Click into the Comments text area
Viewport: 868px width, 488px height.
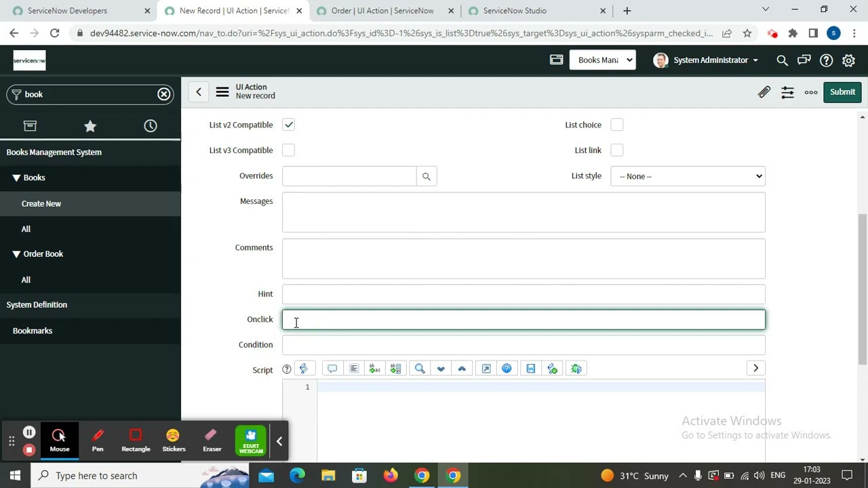click(x=524, y=258)
